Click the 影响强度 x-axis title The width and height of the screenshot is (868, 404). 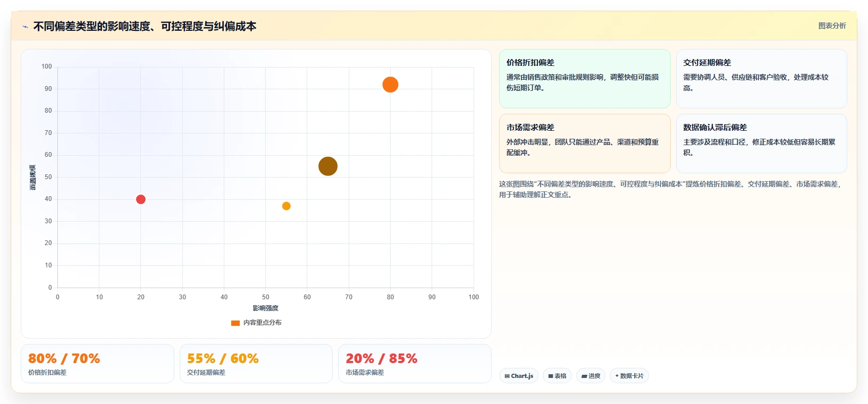pyautogui.click(x=266, y=308)
